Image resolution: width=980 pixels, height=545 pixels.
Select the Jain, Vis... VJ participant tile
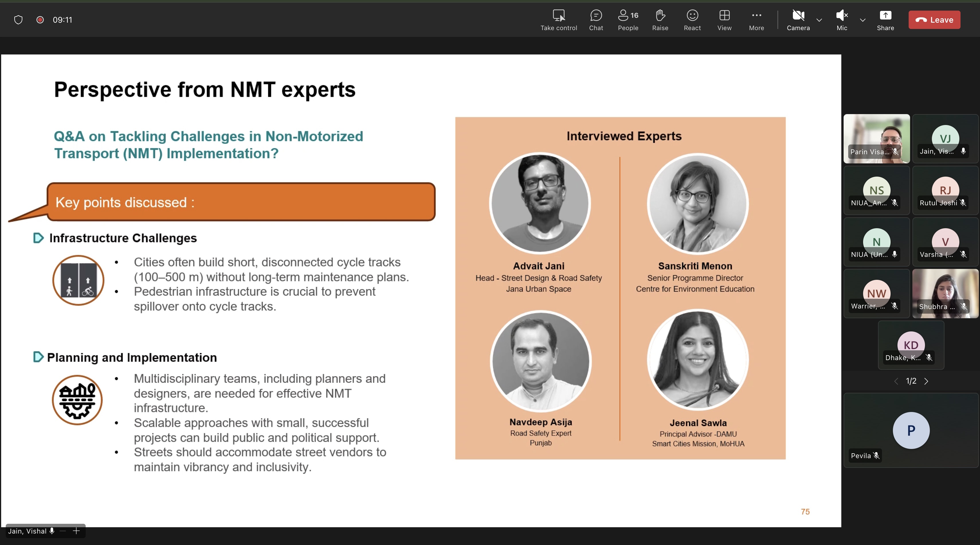(945, 139)
